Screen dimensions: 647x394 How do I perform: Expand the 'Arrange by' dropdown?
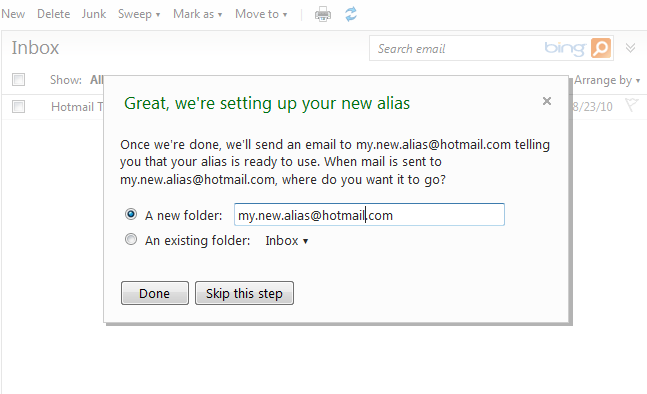(607, 80)
